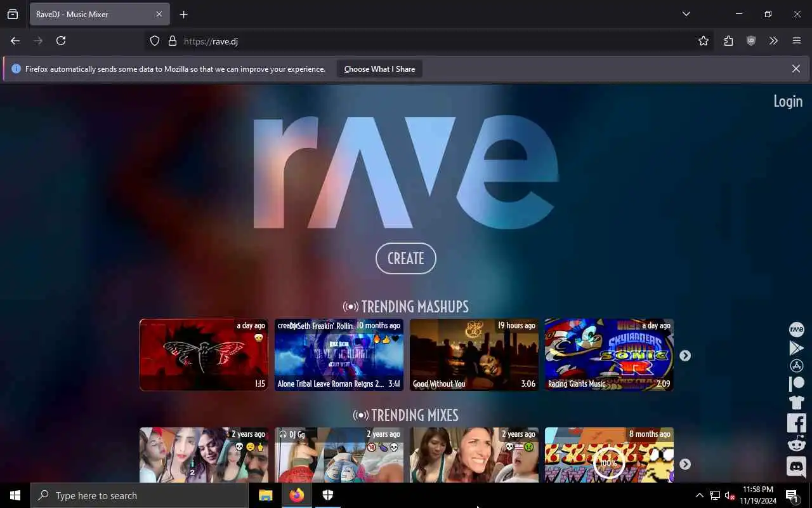
Task: Open the Patreon icon in side bar
Action: coord(796,384)
